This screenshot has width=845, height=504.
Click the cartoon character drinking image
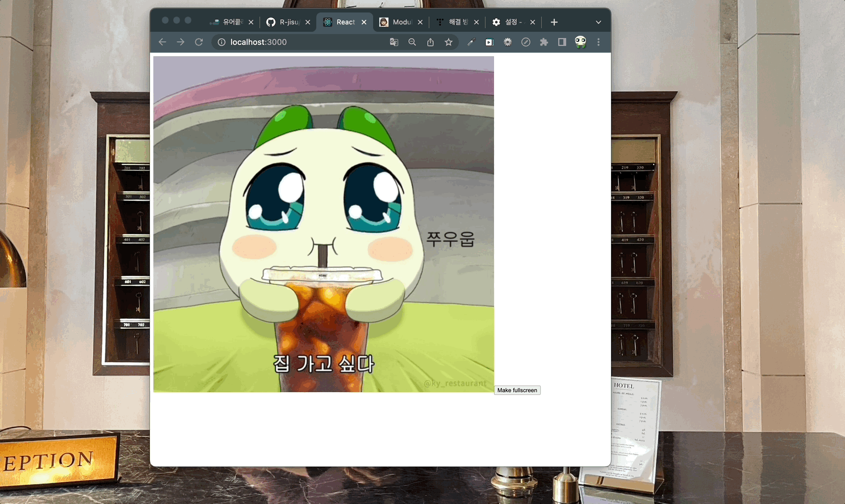pos(324,224)
